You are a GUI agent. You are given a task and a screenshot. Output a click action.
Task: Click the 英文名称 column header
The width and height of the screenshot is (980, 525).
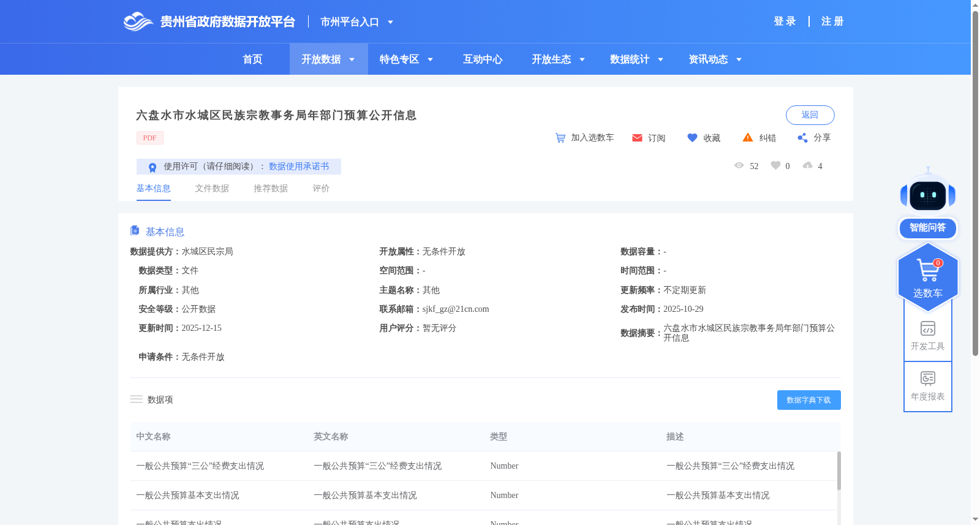point(331,437)
